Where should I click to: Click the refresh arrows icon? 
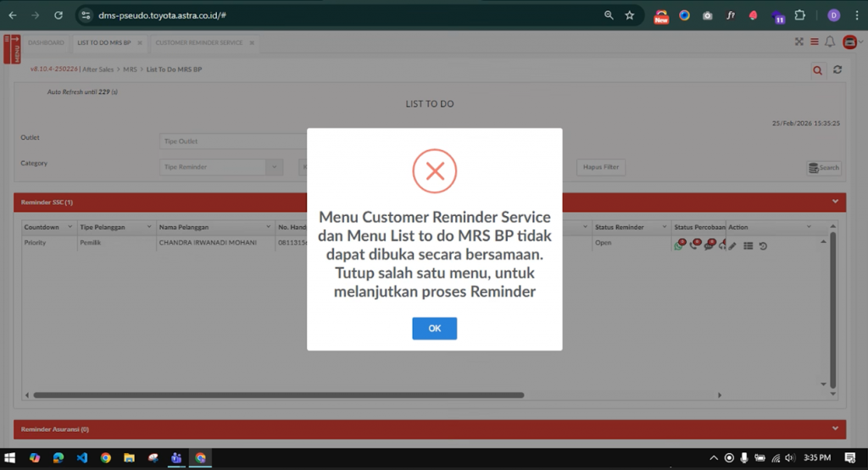(x=837, y=70)
